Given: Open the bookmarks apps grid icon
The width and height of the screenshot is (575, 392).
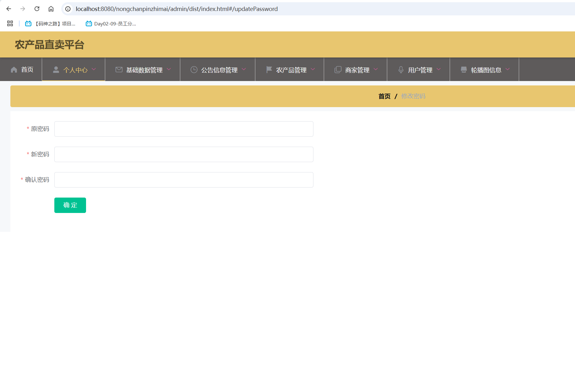Looking at the screenshot, I should pyautogui.click(x=10, y=24).
